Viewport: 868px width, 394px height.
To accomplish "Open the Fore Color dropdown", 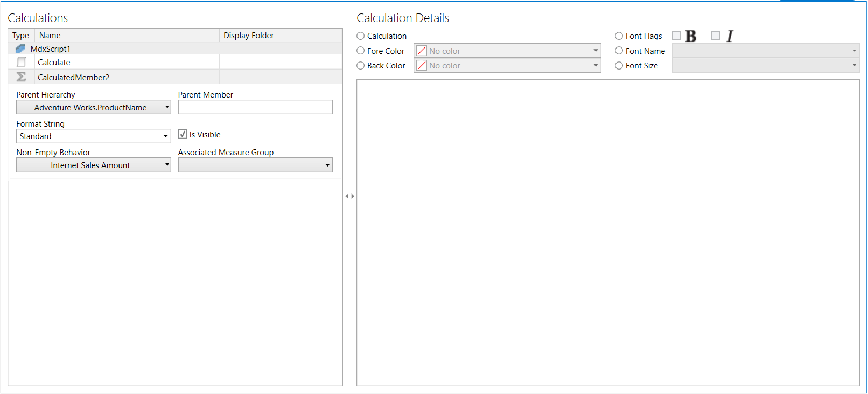I will [507, 51].
